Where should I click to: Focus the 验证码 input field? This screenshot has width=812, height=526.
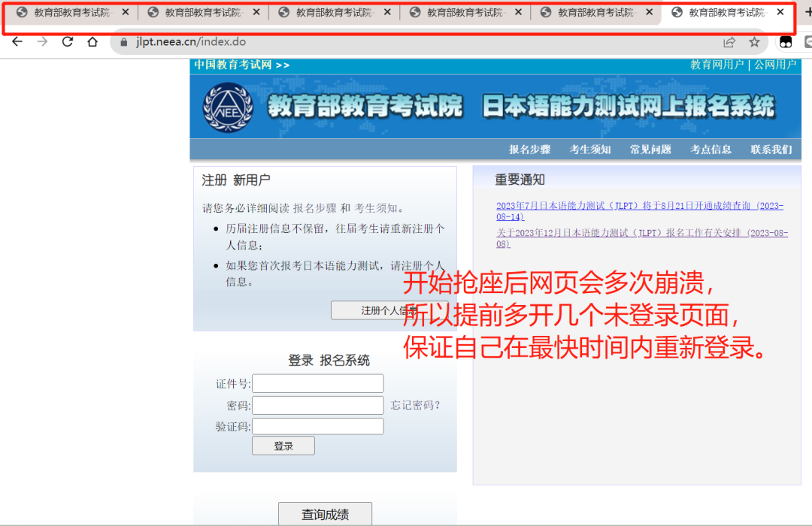pyautogui.click(x=317, y=426)
